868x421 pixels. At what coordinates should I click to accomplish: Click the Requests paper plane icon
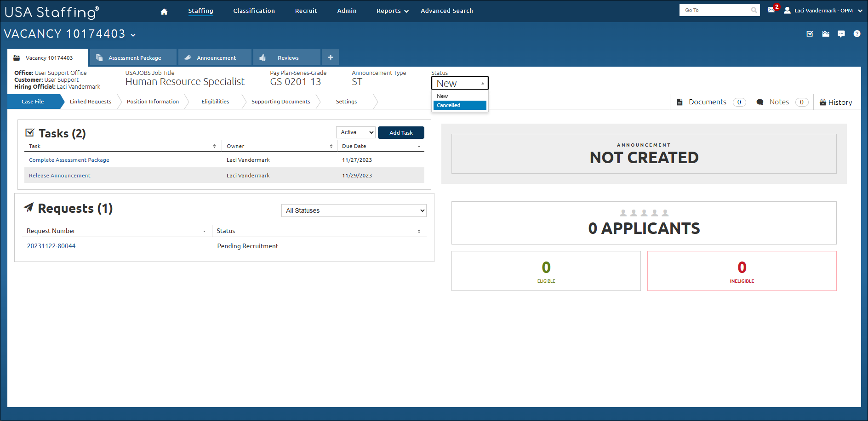point(29,207)
